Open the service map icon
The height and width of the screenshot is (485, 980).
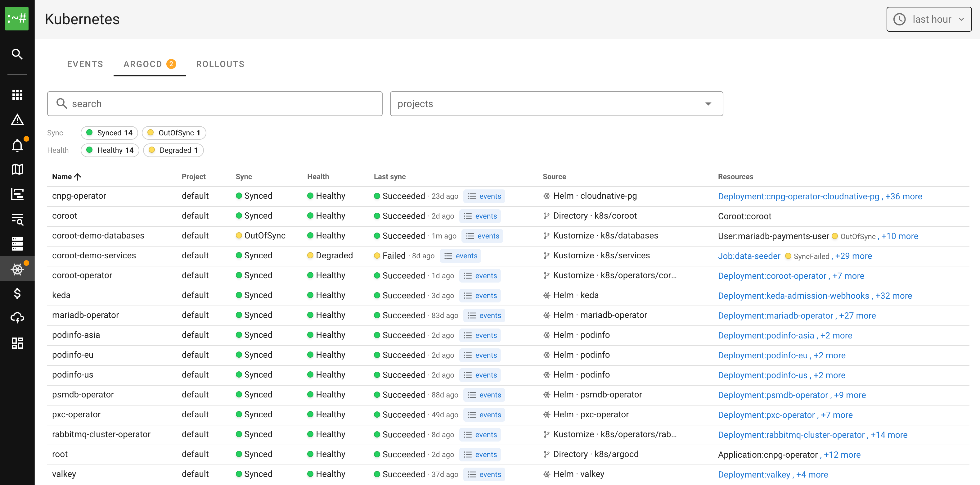tap(17, 169)
